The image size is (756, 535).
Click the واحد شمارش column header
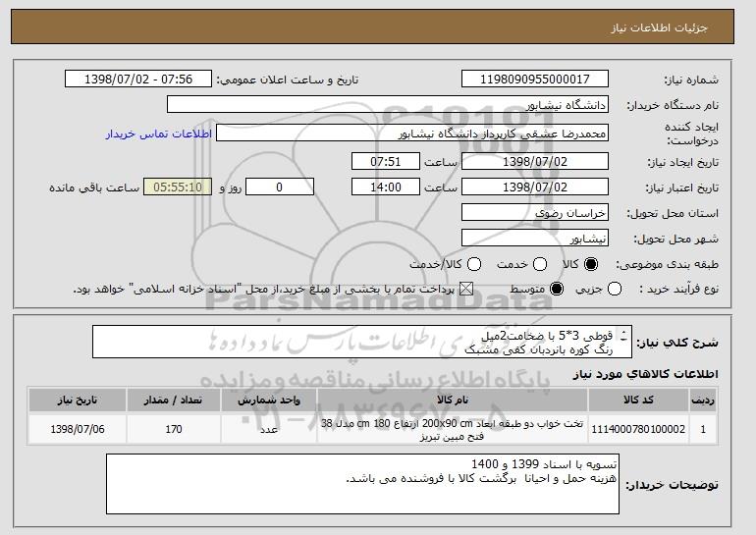269,401
